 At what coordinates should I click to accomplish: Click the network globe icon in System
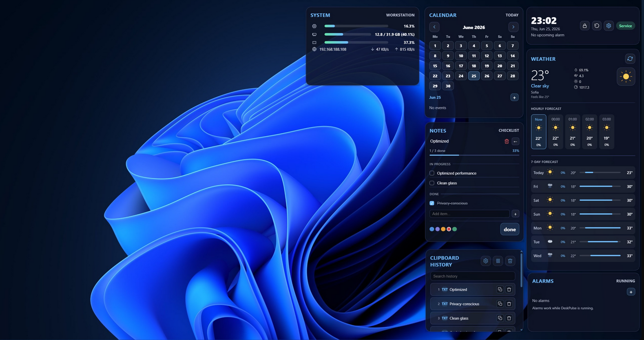pos(314,49)
